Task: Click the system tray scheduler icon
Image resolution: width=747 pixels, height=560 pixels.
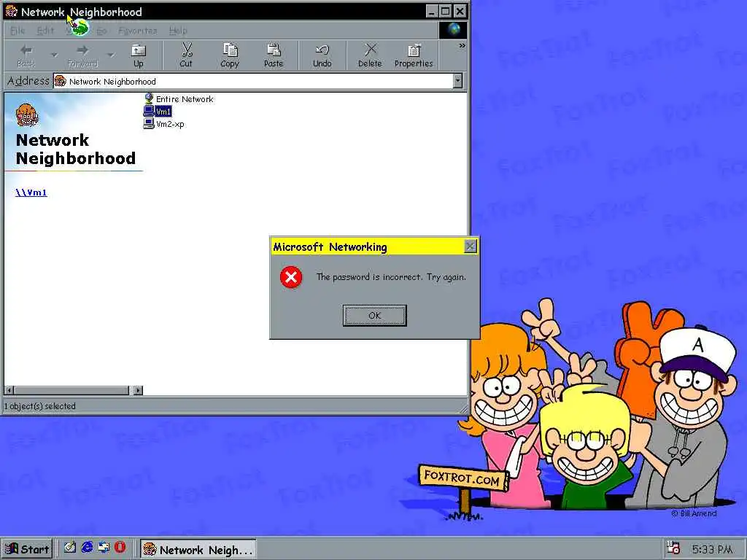Action: click(673, 548)
